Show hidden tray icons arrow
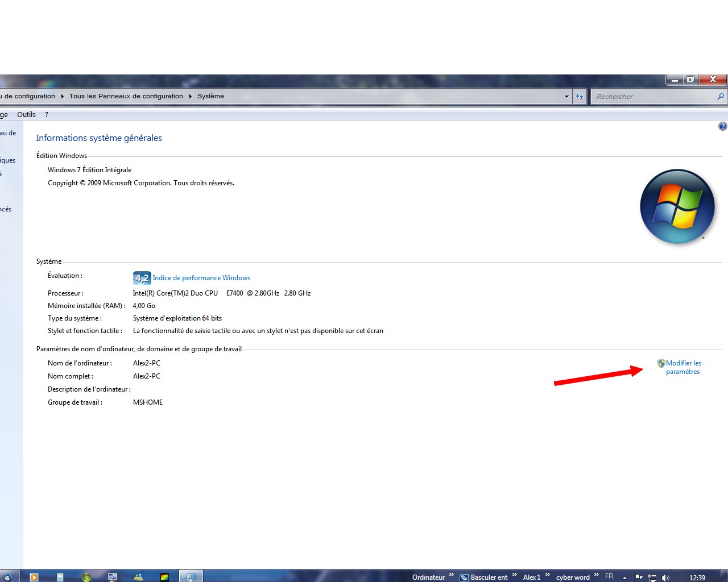The height and width of the screenshot is (582, 728). (624, 577)
